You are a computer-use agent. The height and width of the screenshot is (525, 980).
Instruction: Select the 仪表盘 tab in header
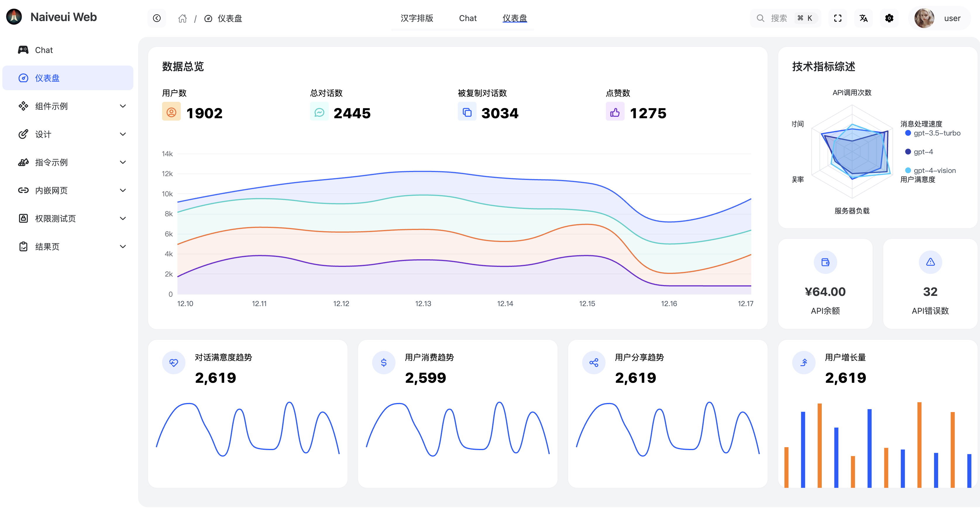[x=514, y=18]
